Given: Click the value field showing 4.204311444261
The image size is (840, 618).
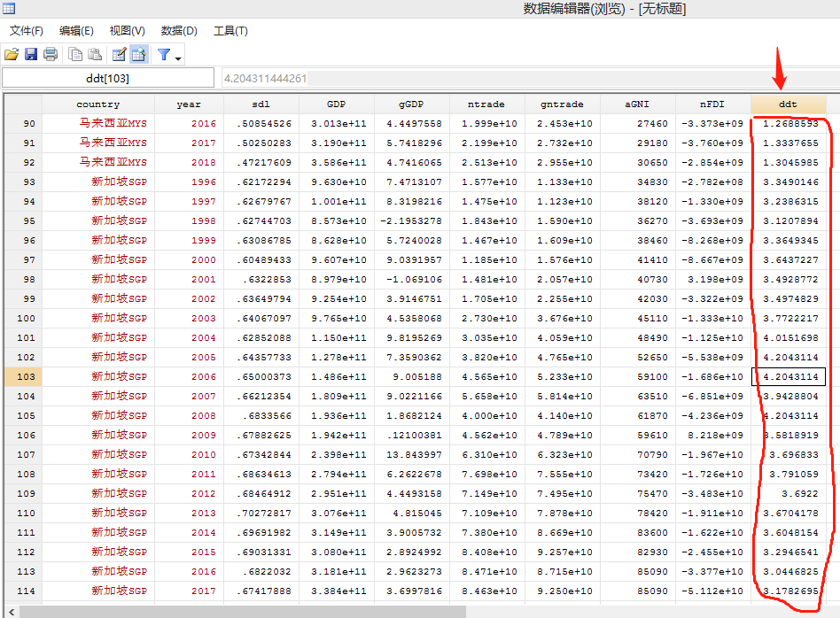Looking at the screenshot, I should pyautogui.click(x=531, y=78).
